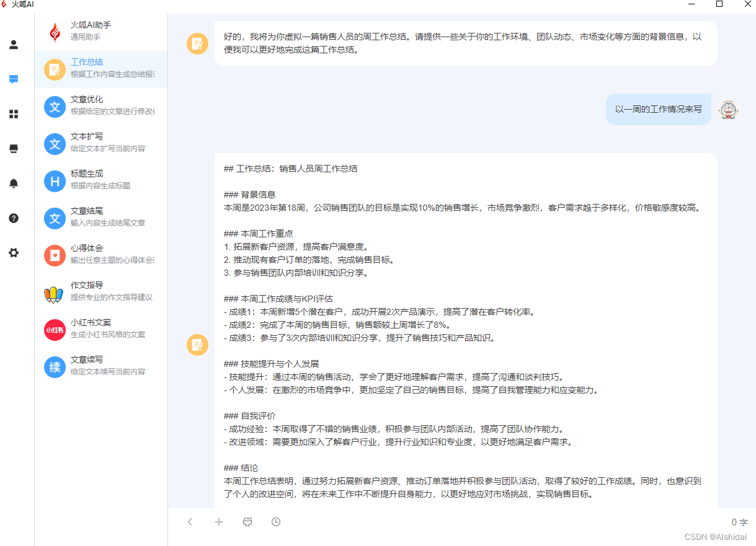Click the 标题生成 H icon
This screenshot has width=756, height=546.
coord(55,181)
